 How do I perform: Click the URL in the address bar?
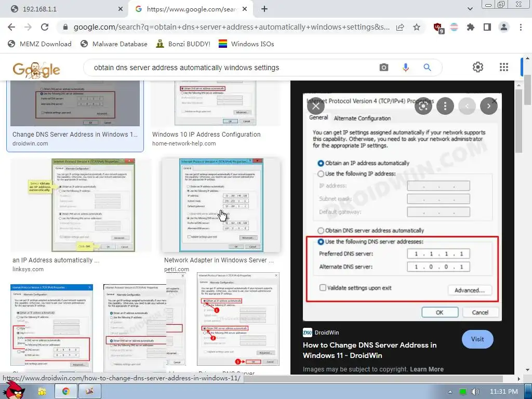pyautogui.click(x=231, y=27)
